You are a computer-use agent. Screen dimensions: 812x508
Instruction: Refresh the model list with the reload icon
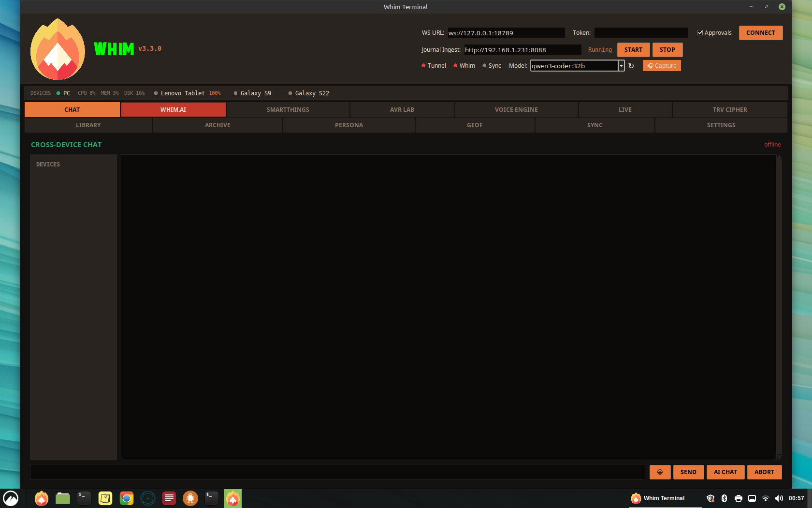click(x=632, y=65)
